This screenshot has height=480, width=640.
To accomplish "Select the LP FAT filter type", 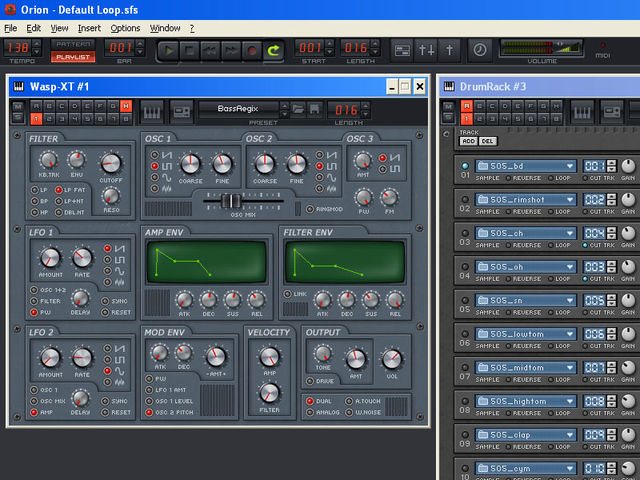I will point(58,190).
